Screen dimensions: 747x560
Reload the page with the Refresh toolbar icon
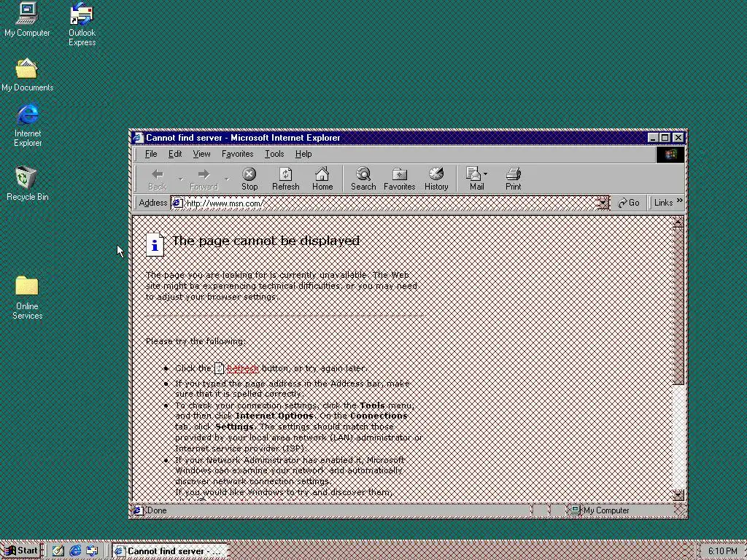pos(285,179)
